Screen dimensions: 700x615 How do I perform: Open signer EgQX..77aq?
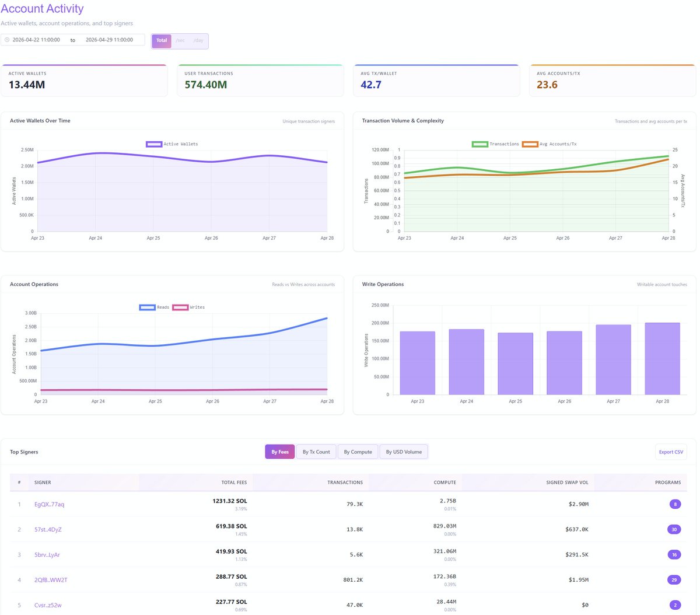coord(50,505)
